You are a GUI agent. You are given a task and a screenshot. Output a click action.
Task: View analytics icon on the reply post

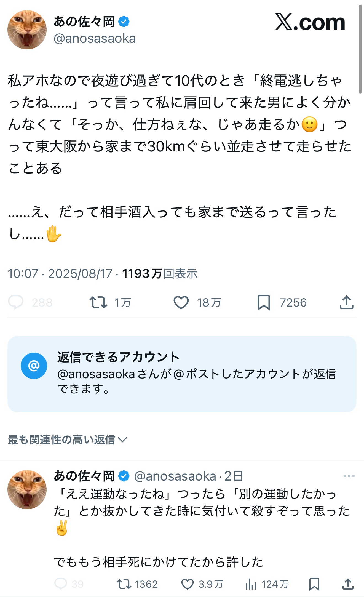(251, 584)
